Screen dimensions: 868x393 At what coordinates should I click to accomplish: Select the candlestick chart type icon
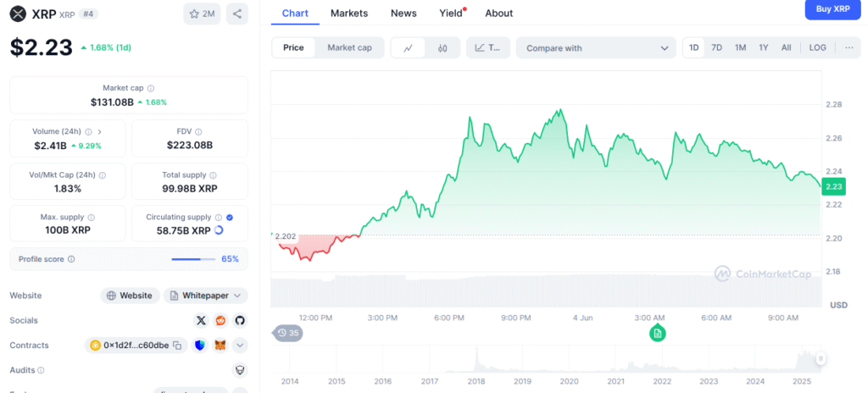point(442,48)
